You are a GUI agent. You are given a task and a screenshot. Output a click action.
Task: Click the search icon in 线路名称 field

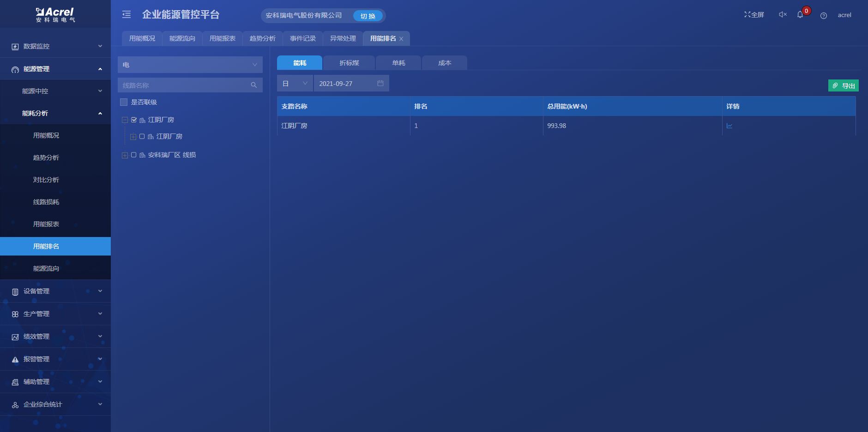point(253,85)
